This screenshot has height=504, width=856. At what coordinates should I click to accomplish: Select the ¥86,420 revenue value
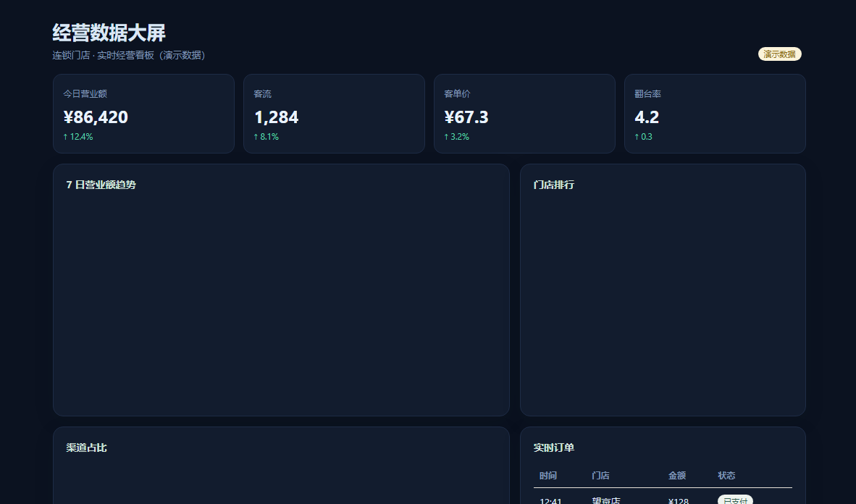96,117
